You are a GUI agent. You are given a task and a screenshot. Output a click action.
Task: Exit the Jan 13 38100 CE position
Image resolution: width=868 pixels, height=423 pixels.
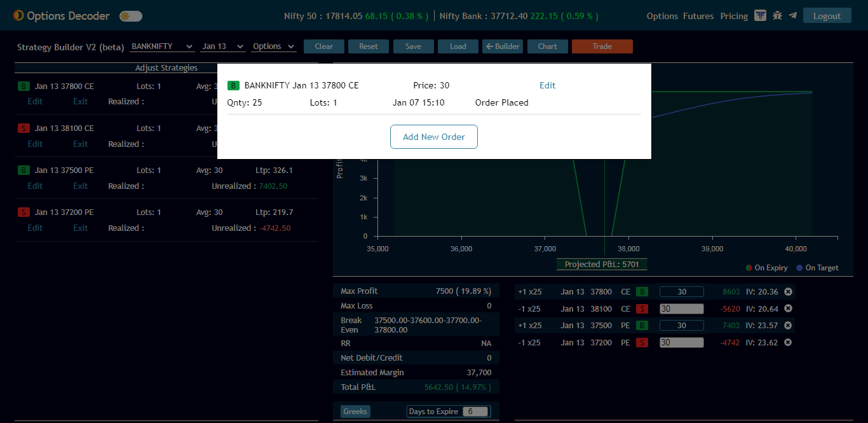pos(81,144)
